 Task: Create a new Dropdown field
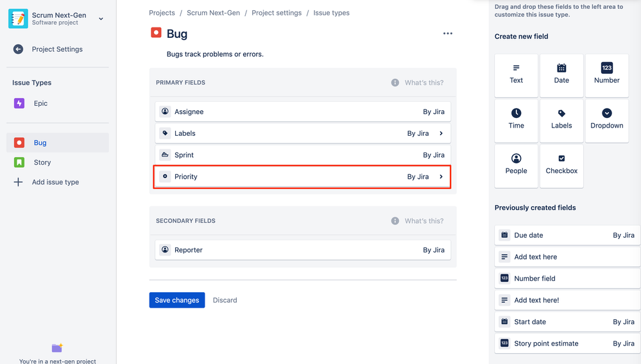click(x=606, y=120)
